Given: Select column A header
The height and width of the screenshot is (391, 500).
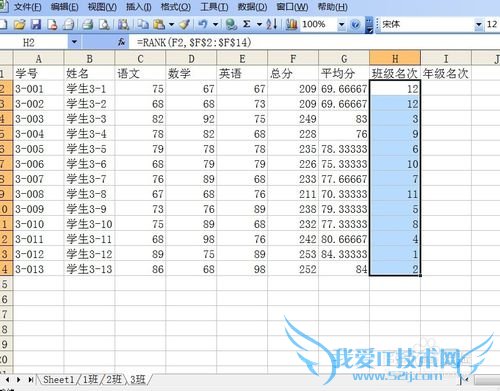Looking at the screenshot, I should (x=38, y=58).
